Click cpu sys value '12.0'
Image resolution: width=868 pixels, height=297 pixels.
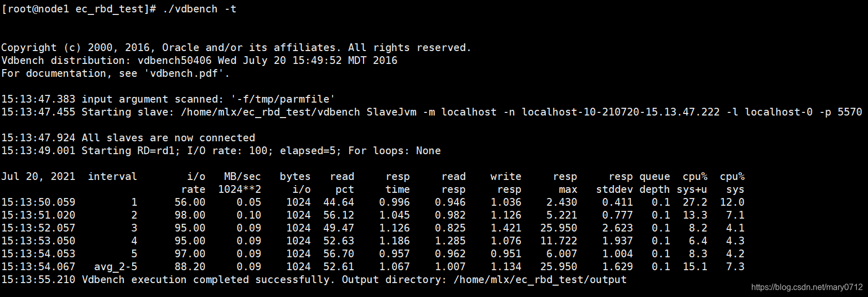point(732,202)
